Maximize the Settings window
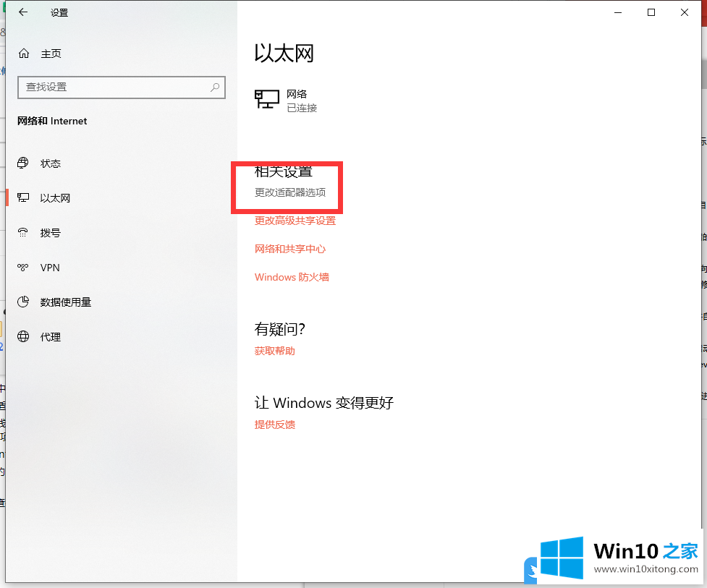This screenshot has height=588, width=707. pyautogui.click(x=651, y=12)
